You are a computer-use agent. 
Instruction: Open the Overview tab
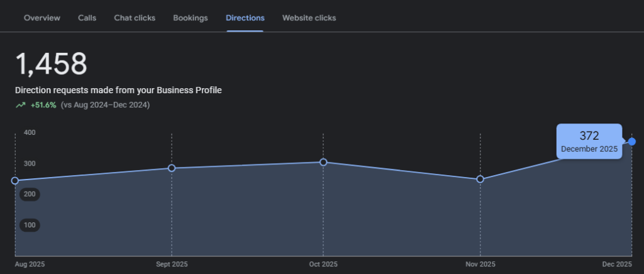coord(42,18)
